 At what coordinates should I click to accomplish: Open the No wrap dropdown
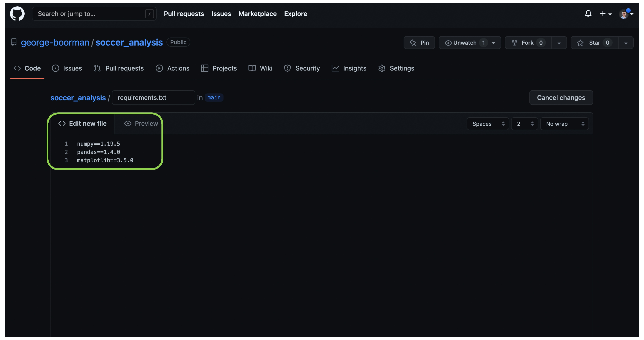564,124
